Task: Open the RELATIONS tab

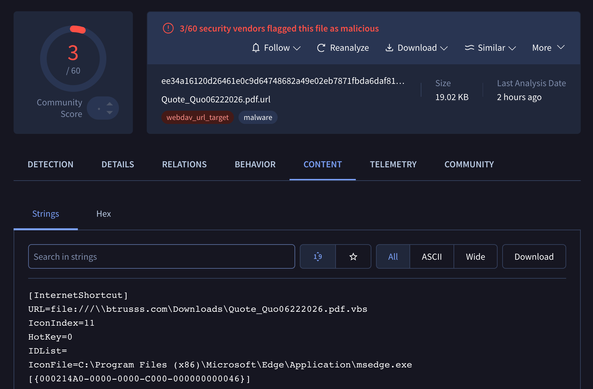Action: [184, 164]
